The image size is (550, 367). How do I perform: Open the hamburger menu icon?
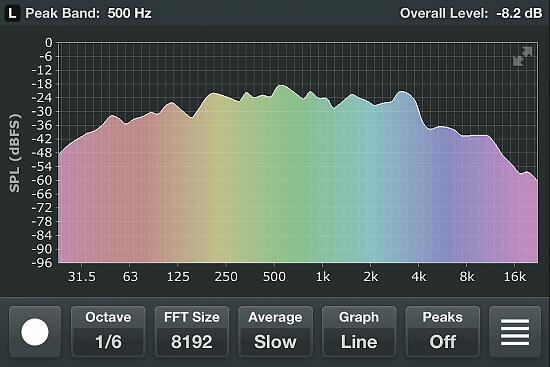pos(515,332)
